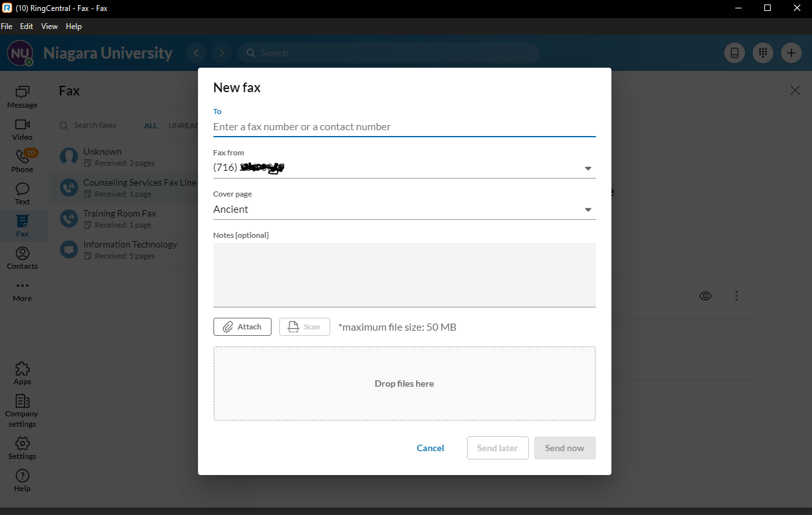Open the Help menu in menu bar
The height and width of the screenshot is (515, 812).
(x=74, y=26)
